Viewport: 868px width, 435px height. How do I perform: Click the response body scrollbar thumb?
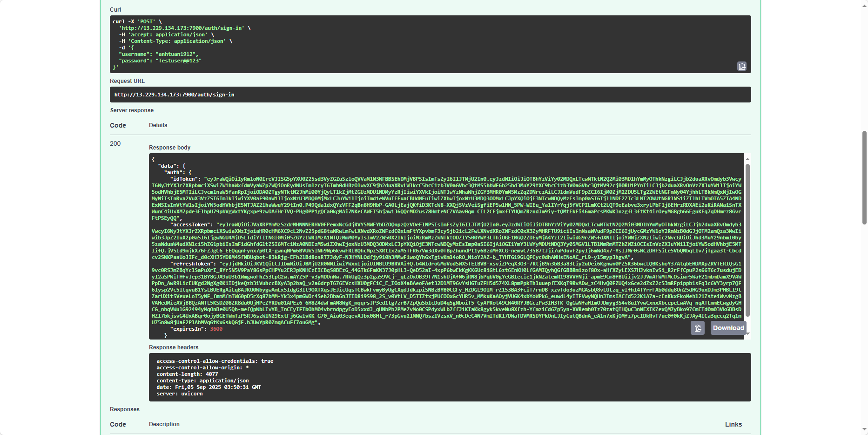[x=747, y=240]
